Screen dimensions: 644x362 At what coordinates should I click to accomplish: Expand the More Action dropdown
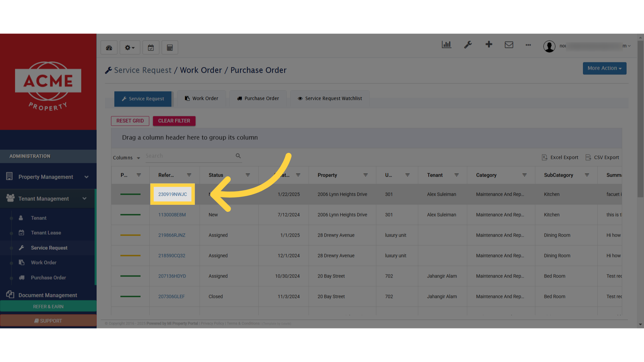point(604,68)
